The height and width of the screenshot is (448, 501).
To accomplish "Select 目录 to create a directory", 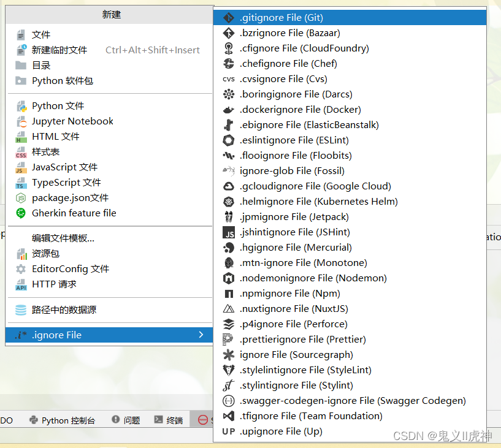I will (109, 65).
